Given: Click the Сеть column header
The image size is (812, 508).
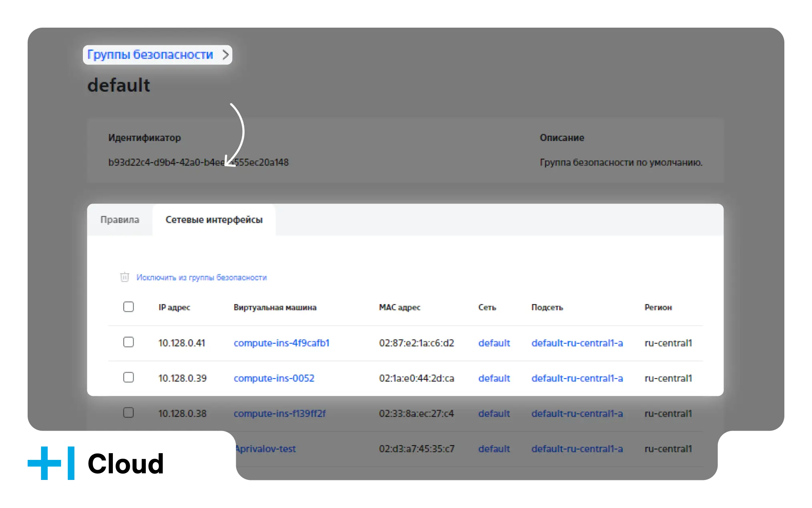Looking at the screenshot, I should point(487,307).
